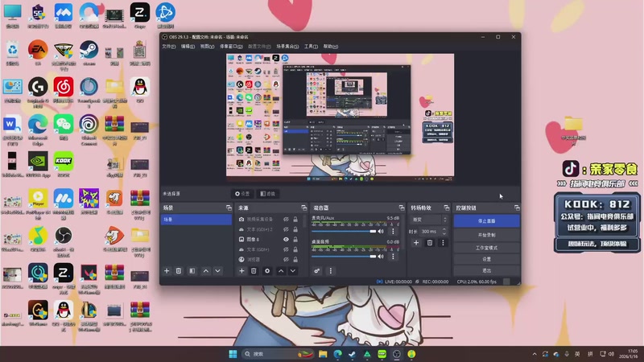Open 设置 from the controls dock
Viewport: 644px width, 362px height.
click(487, 259)
